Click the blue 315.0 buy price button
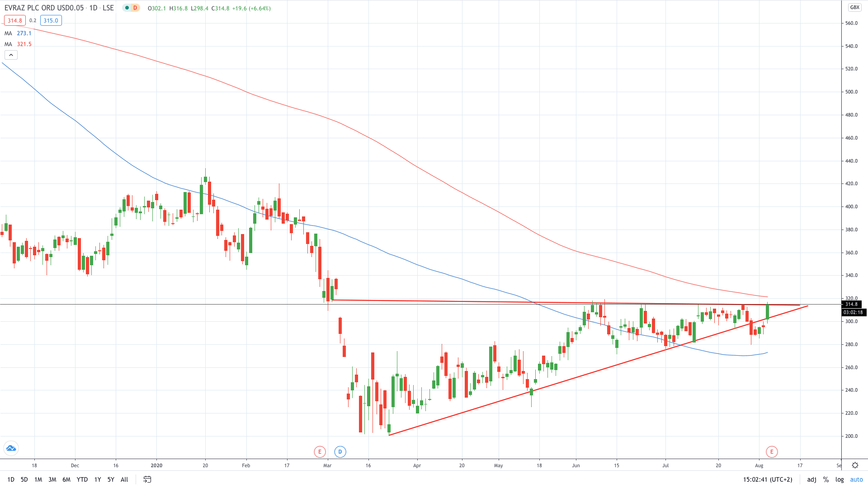The image size is (868, 488). (x=51, y=20)
